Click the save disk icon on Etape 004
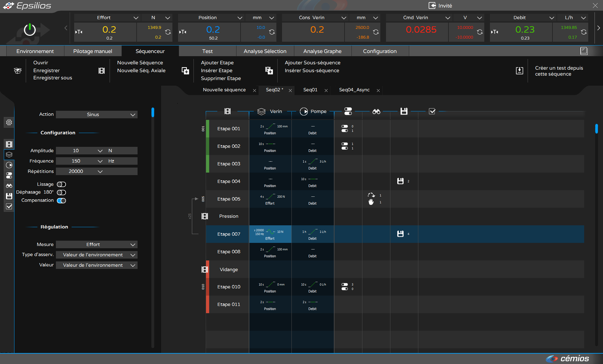This screenshot has width=603, height=364. pos(400,181)
